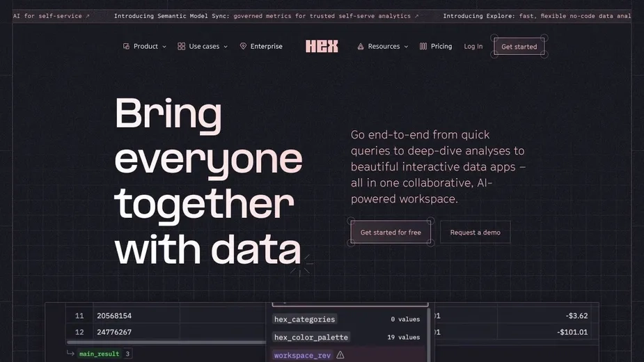Open the Resources menu

[383, 47]
